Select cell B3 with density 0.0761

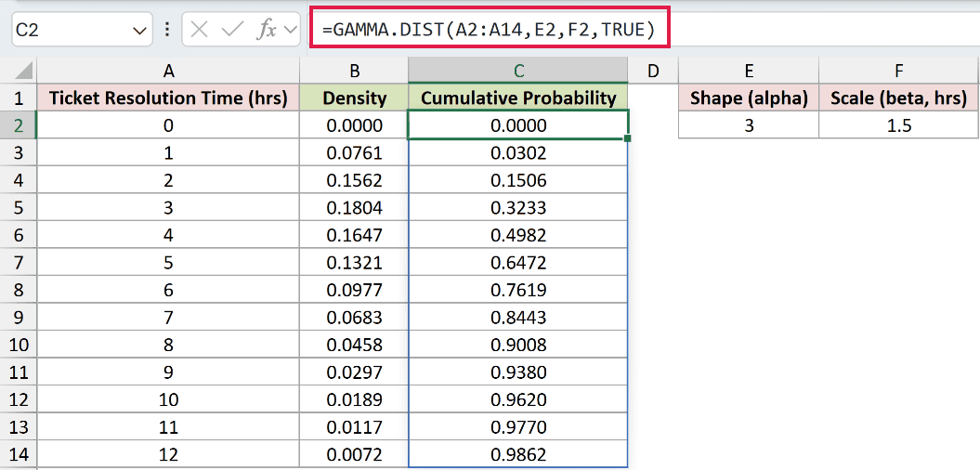(x=354, y=152)
